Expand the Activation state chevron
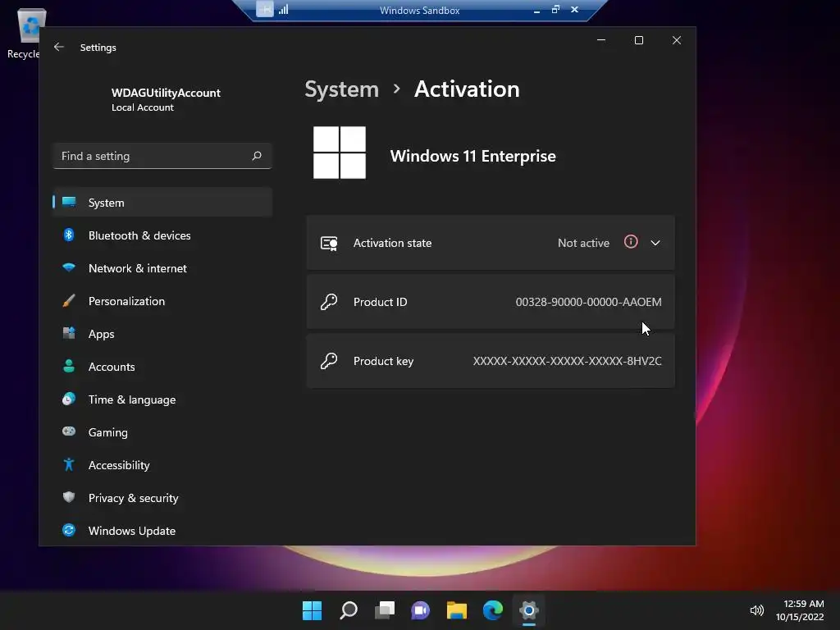The width and height of the screenshot is (840, 630). click(x=655, y=243)
